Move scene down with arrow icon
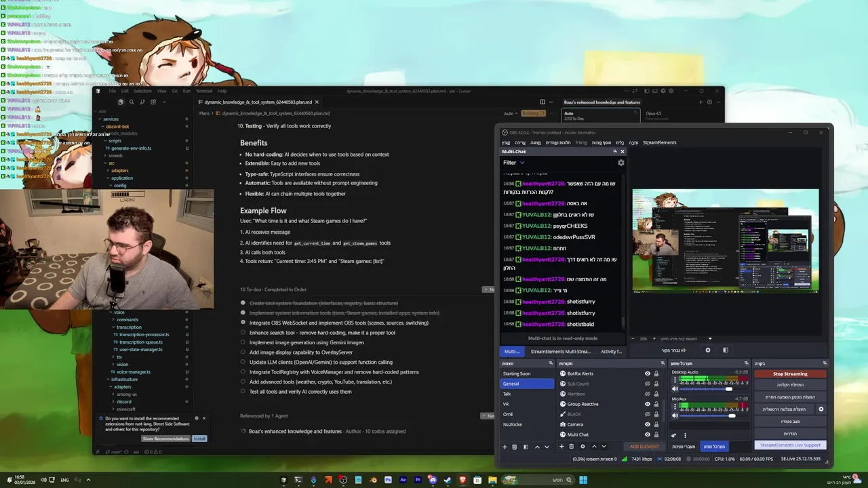 click(547, 447)
